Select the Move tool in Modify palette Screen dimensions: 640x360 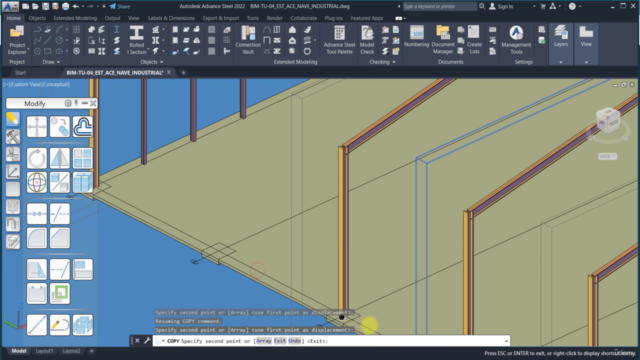pyautogui.click(x=37, y=127)
